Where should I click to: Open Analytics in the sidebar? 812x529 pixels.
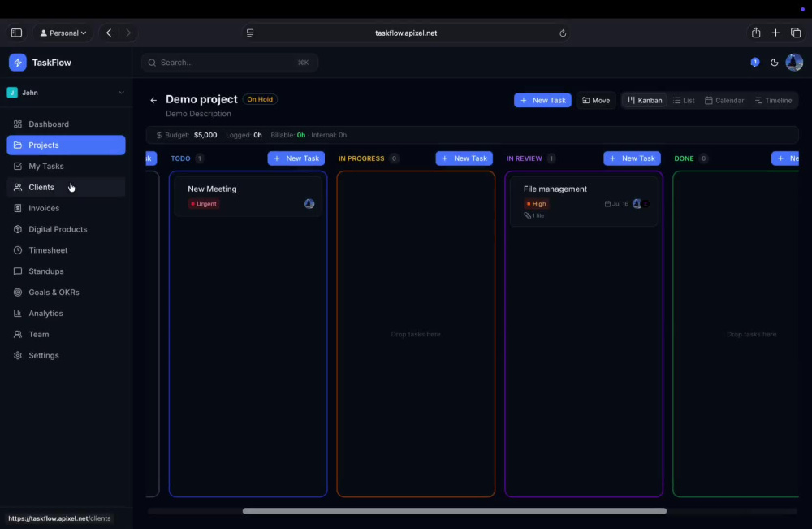coord(66,314)
